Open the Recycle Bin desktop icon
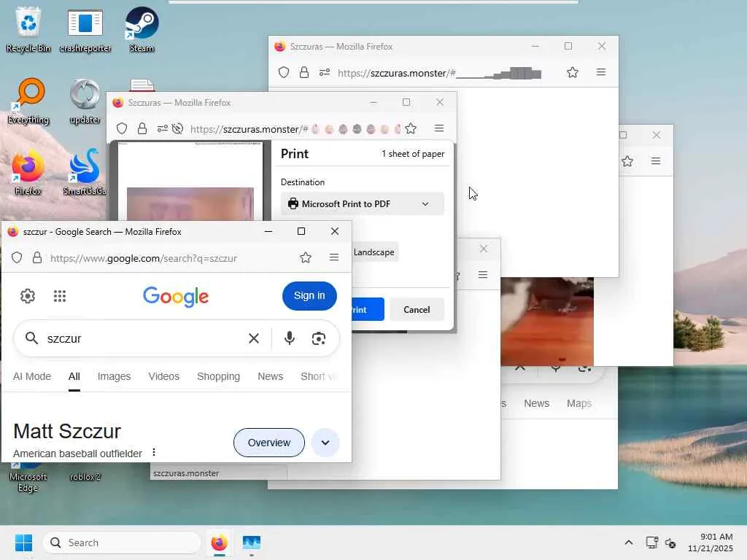The image size is (747, 560). [x=28, y=29]
